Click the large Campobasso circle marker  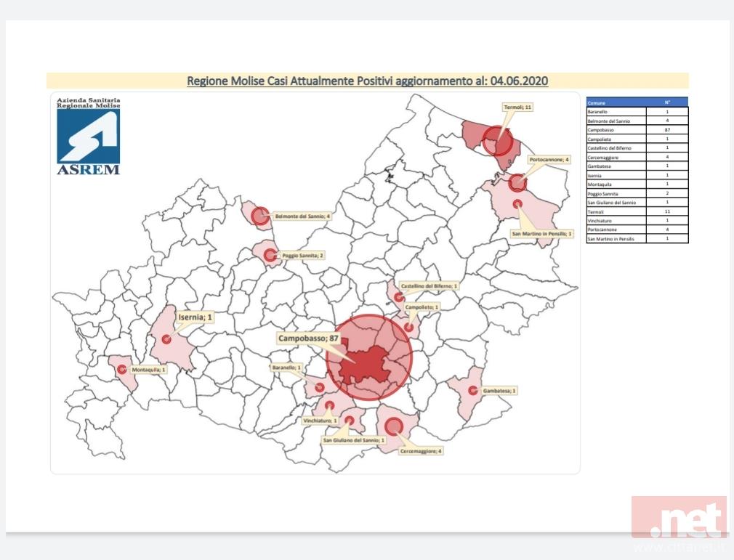click(x=369, y=357)
